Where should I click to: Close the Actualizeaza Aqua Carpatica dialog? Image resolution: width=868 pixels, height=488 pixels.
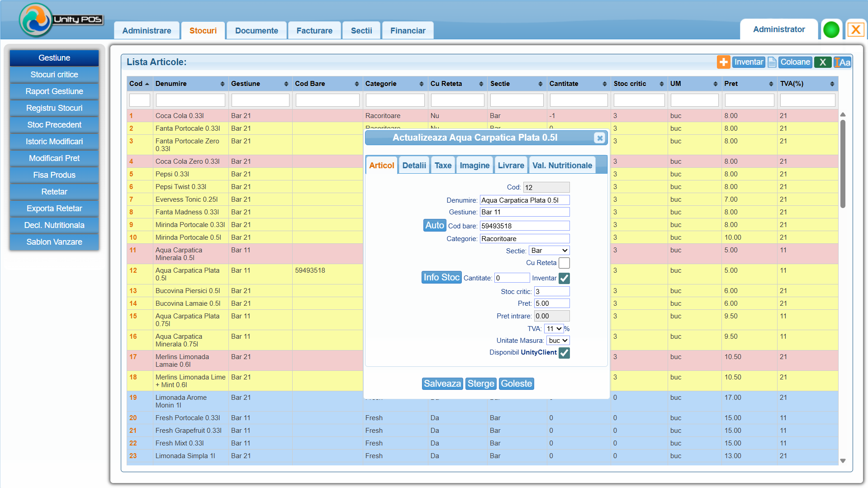pos(600,138)
